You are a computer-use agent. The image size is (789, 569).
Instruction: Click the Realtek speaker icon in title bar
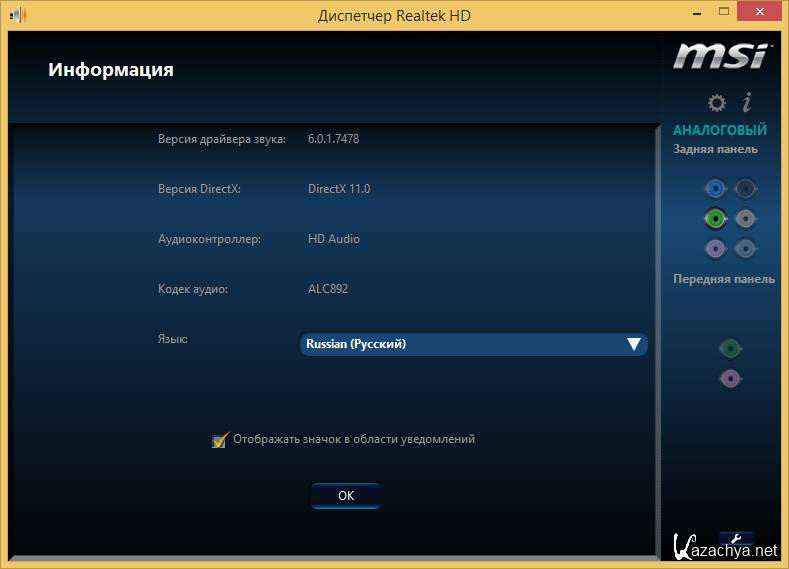tap(17, 16)
